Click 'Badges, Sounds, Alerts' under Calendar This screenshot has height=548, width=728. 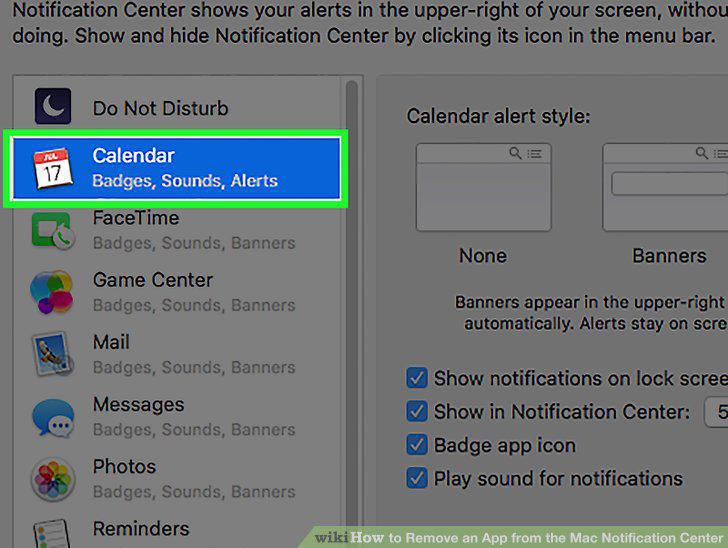[185, 181]
